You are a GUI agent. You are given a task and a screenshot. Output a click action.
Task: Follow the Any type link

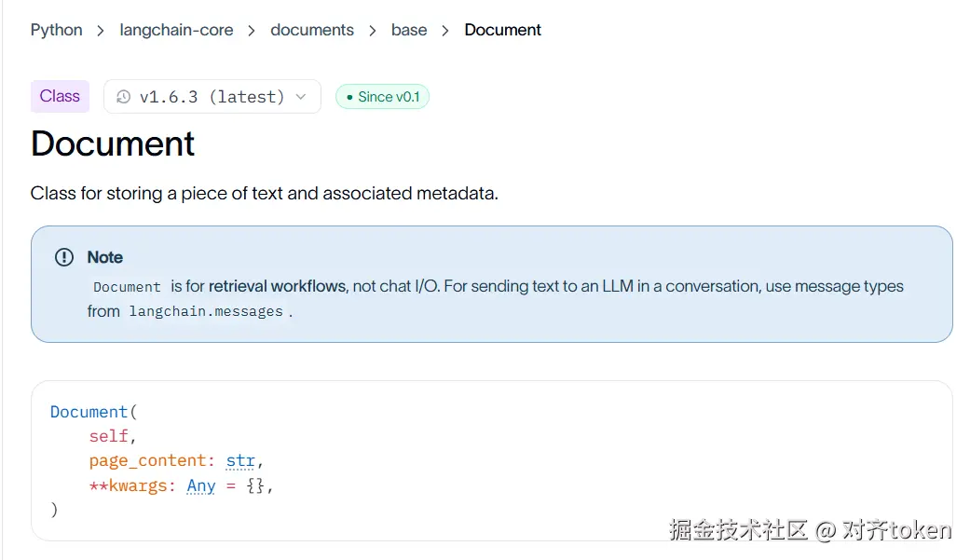201,485
